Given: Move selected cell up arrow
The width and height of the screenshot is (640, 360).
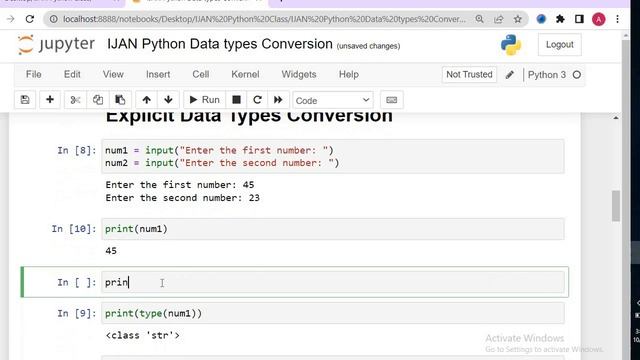Looking at the screenshot, I should pyautogui.click(x=147, y=100).
